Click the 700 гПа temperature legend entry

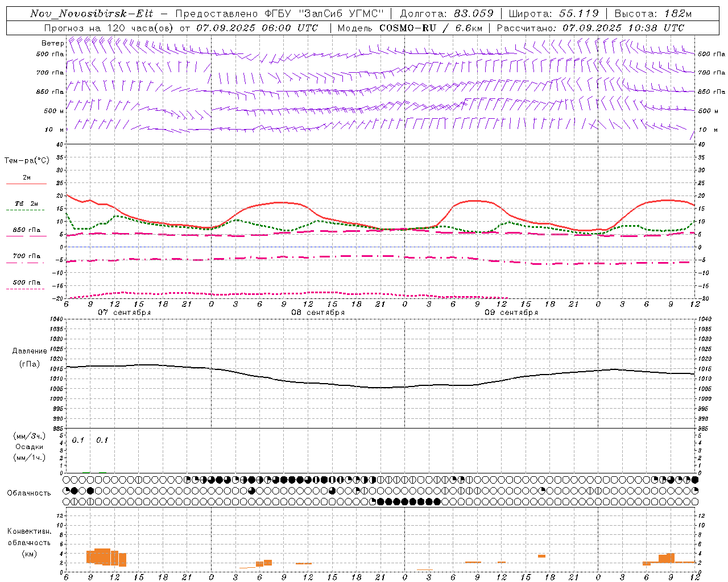[26, 256]
